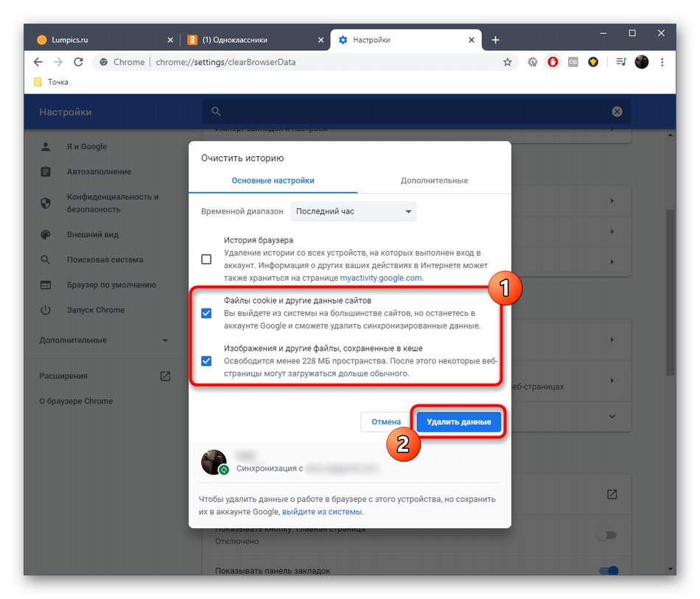The height and width of the screenshot is (599, 700).
Task: Open the Точка bookmark folder
Action: tap(52, 82)
